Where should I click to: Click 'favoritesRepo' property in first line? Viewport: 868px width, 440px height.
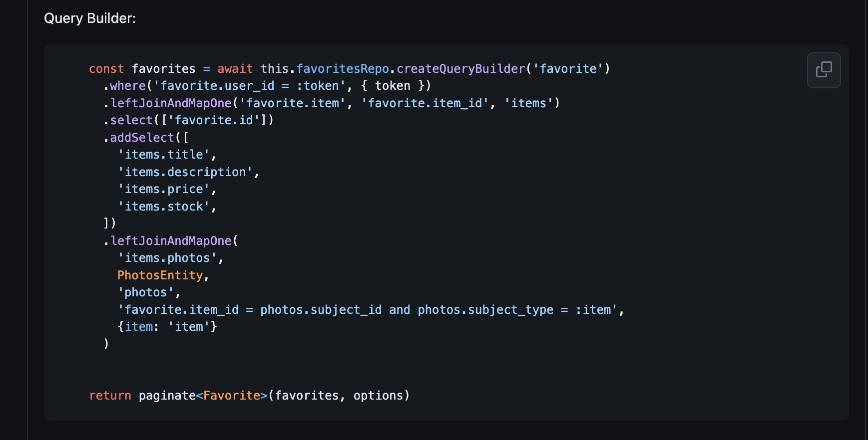[343, 69]
